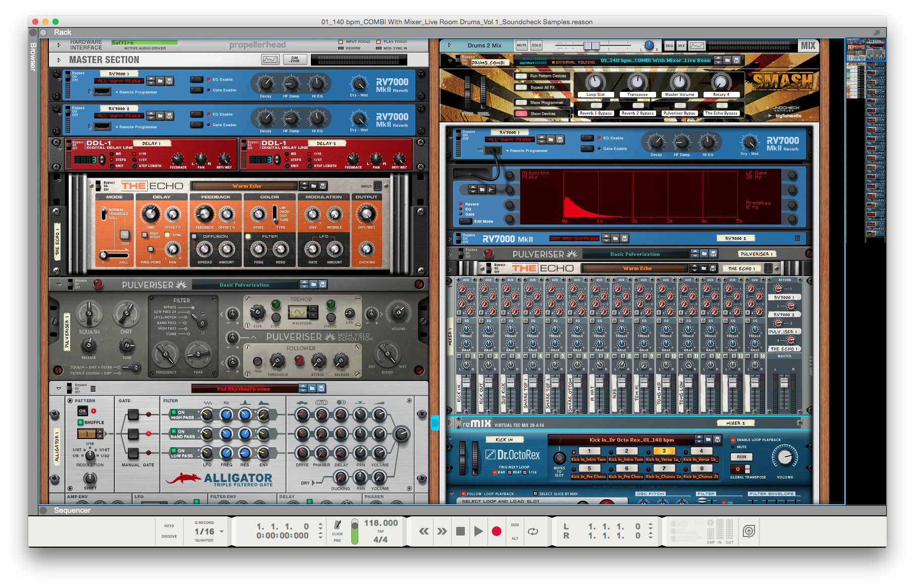Save the Dr. Octo Rex patch
Viewport: 915px width, 588px height.
pos(717,440)
